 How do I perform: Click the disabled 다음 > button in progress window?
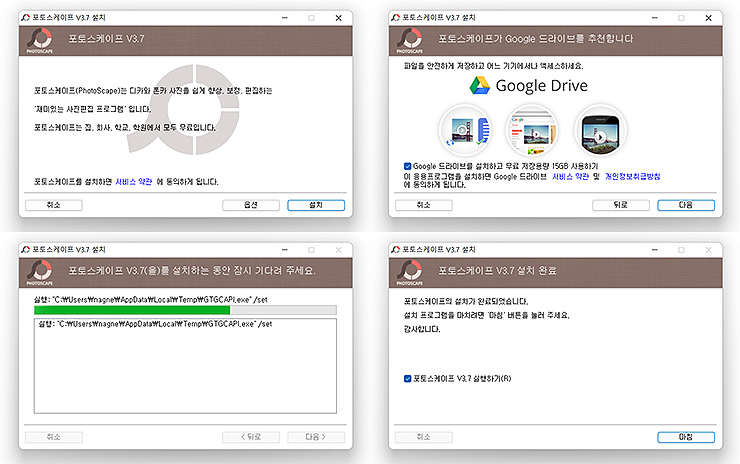pos(316,437)
